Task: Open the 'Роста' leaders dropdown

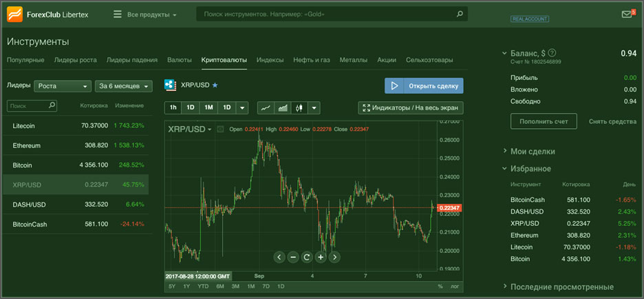Action: (x=62, y=86)
